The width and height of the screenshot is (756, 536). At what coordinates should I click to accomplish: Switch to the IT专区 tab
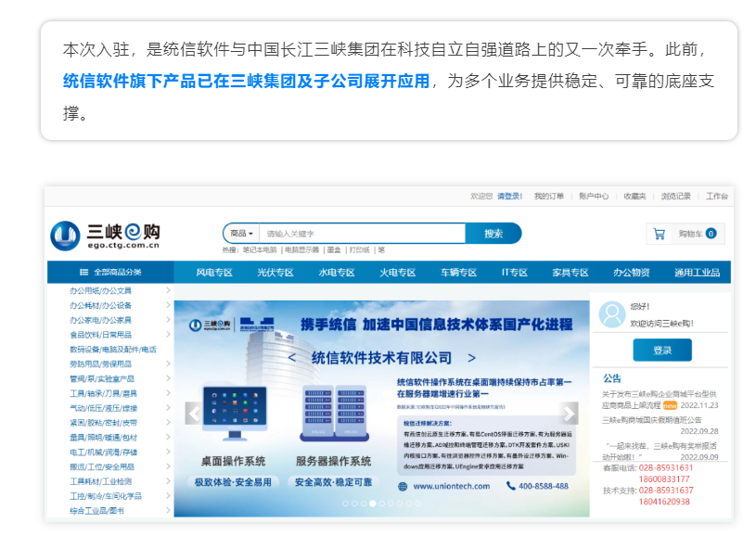pyautogui.click(x=513, y=273)
